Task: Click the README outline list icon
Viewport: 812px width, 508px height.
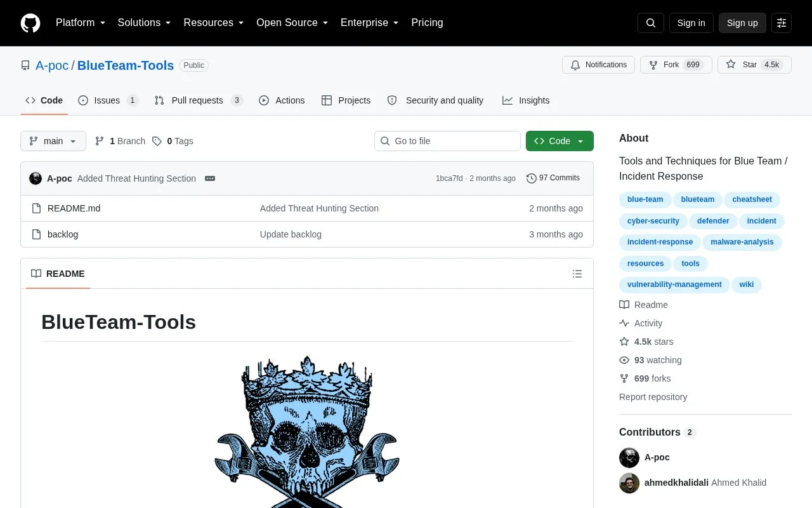Action: tap(577, 274)
